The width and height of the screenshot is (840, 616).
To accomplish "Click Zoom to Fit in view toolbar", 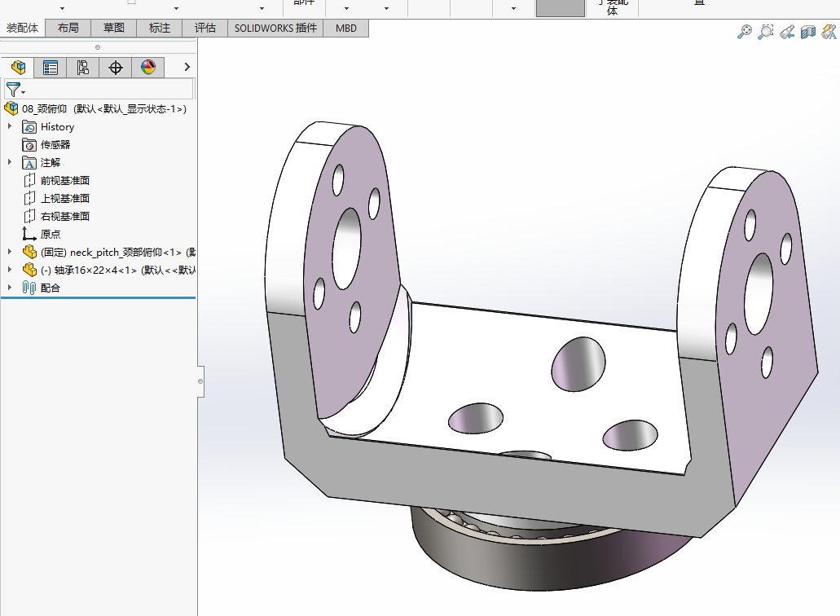I will (744, 32).
